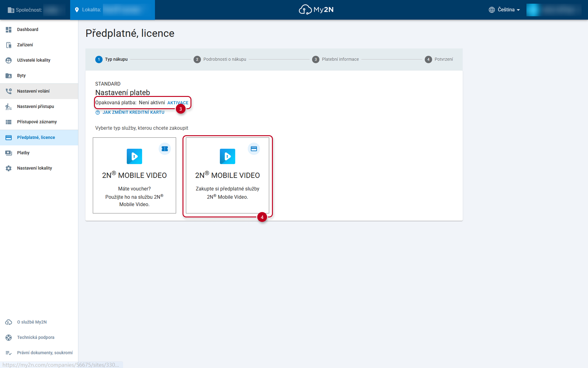Image resolution: width=588 pixels, height=368 pixels.
Task: Click step 2 Podrobnosti o nákupu
Action: click(220, 59)
